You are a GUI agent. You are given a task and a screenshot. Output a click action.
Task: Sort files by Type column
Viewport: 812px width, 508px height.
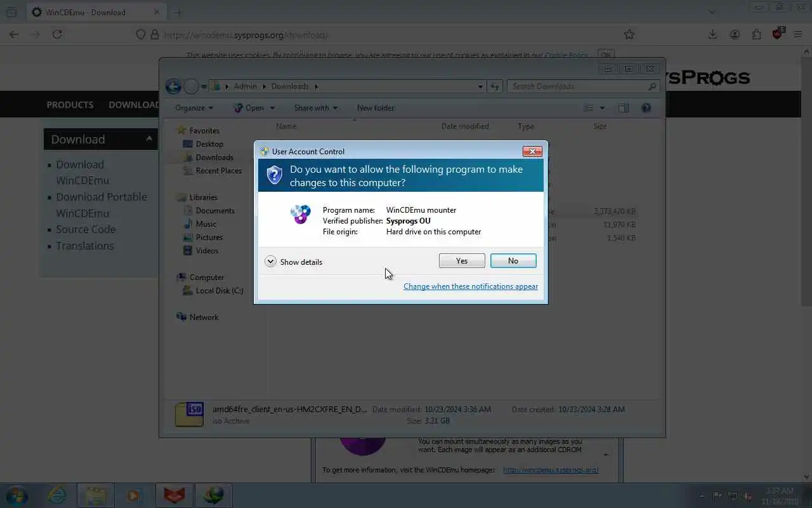[526, 126]
